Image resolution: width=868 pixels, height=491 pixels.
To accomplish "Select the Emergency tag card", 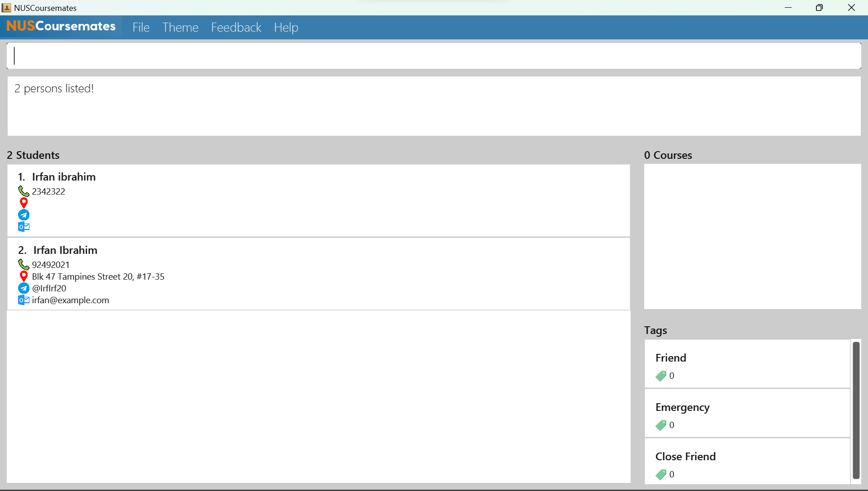I will [747, 413].
